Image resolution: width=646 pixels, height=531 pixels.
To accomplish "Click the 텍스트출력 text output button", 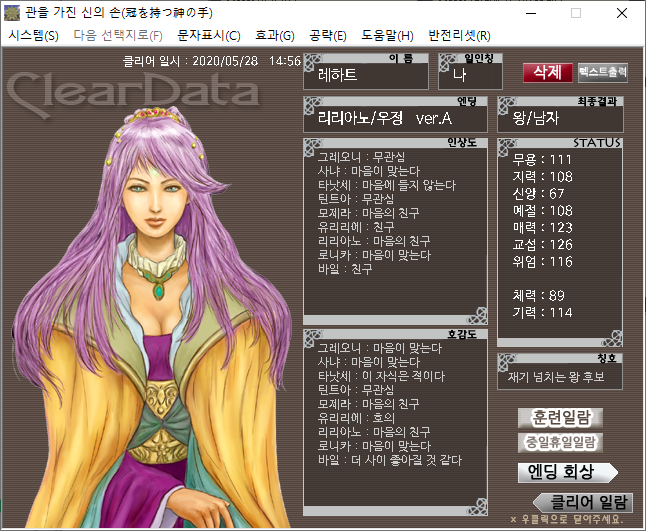I will (603, 73).
